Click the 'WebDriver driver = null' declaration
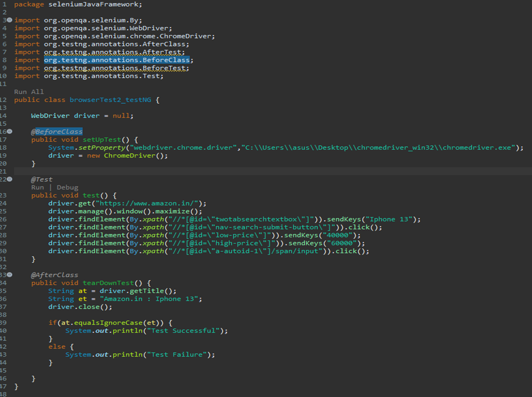532x397 pixels. click(82, 116)
